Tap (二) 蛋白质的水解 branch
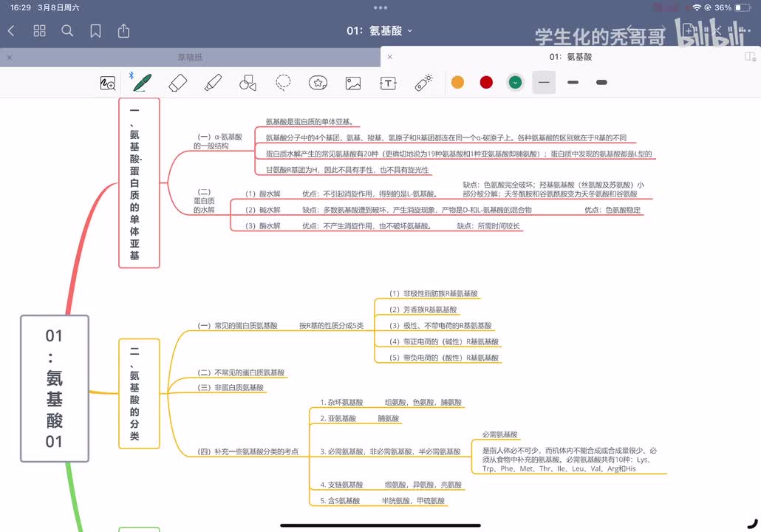Screen dimensions: 761x532 205,201
